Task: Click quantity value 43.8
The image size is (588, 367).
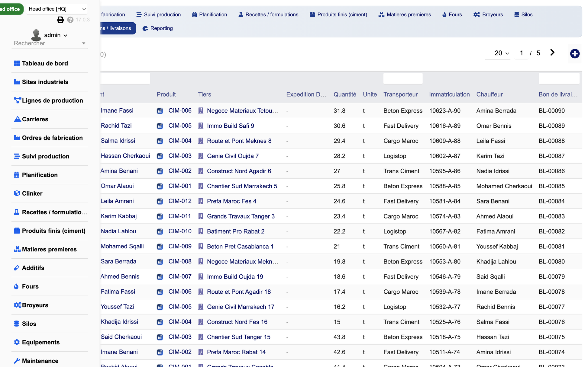Action: pos(339,337)
